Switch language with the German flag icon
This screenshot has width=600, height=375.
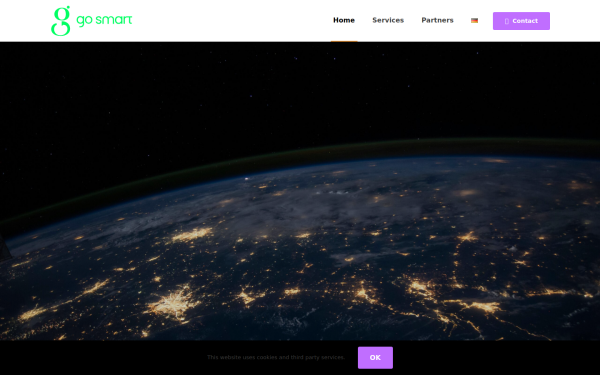(474, 21)
